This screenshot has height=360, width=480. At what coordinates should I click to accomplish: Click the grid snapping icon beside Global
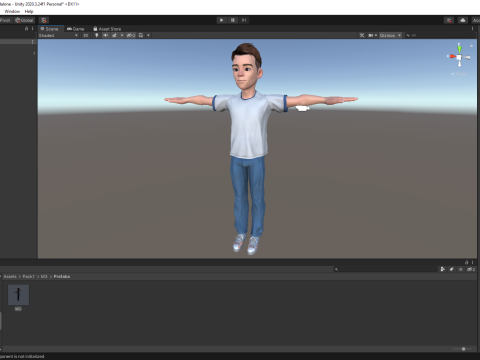point(44,20)
